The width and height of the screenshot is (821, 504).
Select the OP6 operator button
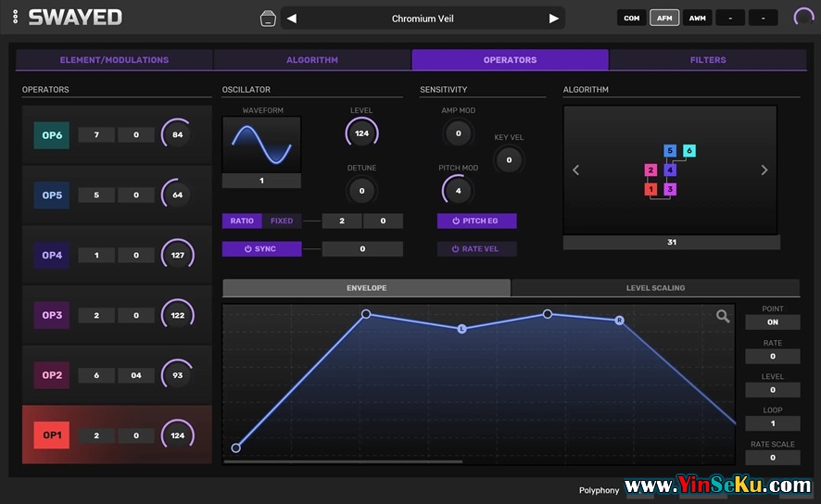coord(51,135)
